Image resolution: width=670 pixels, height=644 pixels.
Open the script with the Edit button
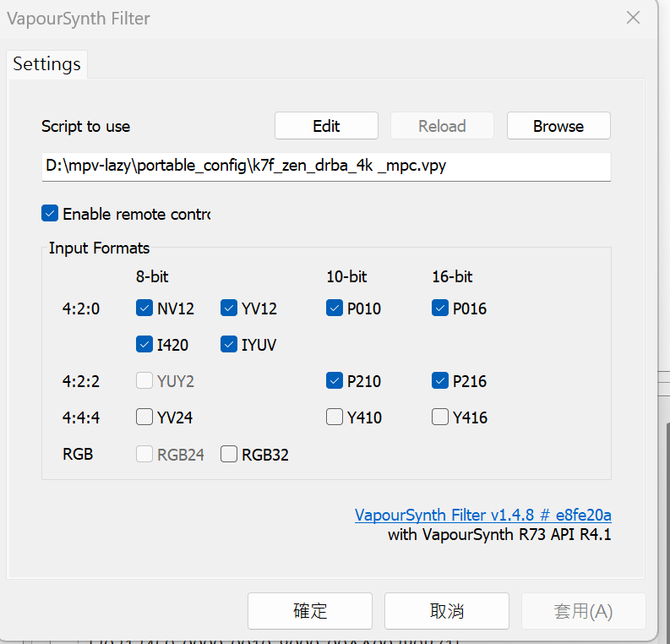click(x=326, y=126)
